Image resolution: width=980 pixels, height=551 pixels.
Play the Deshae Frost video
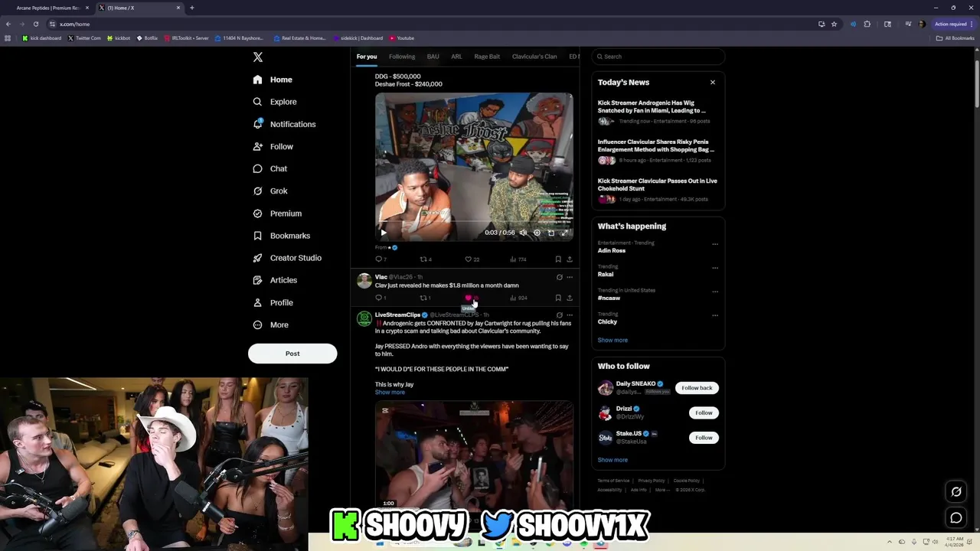(x=384, y=233)
